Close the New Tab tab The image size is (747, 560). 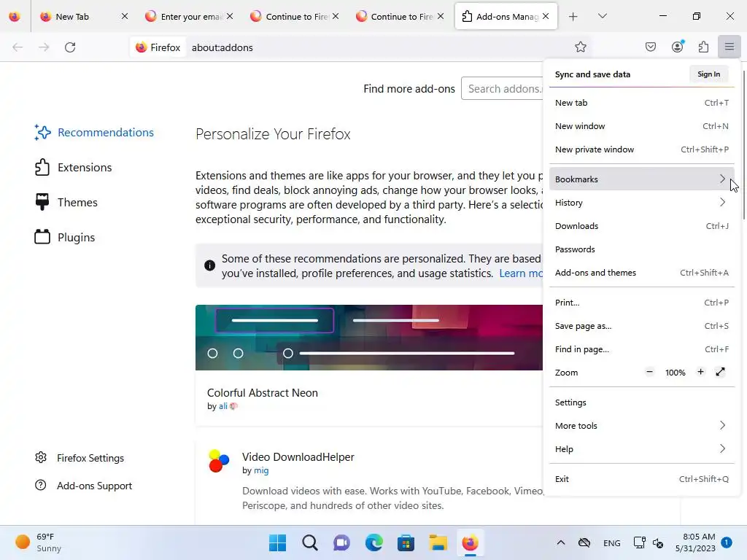[x=124, y=16]
